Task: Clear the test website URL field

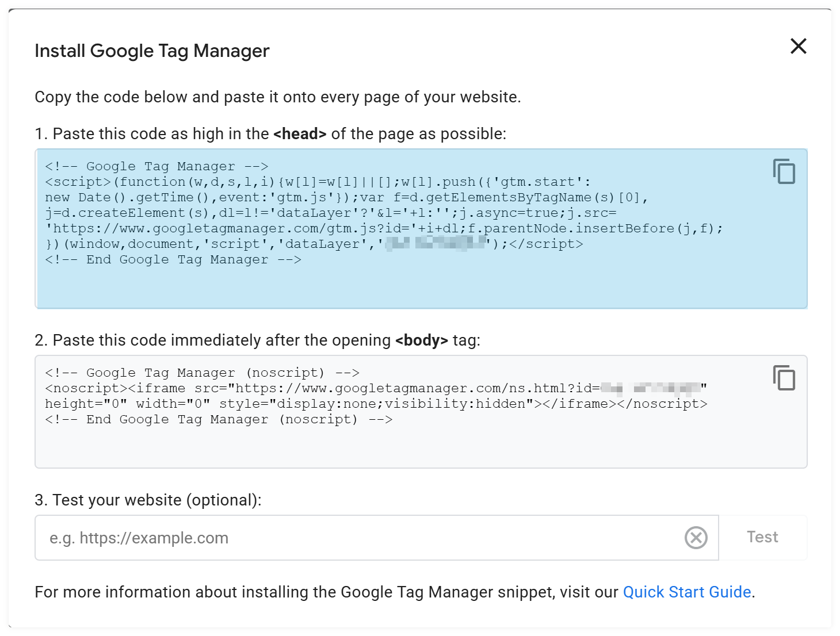Action: point(696,538)
